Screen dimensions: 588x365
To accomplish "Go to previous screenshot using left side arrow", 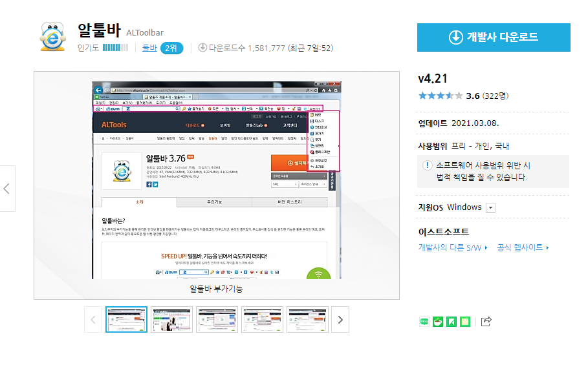I will [x=7, y=188].
